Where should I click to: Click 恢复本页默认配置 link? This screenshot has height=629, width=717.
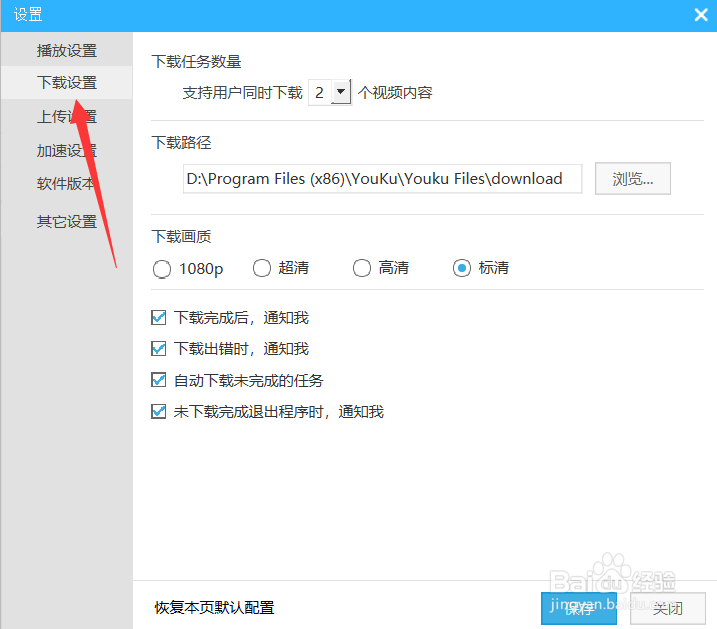214,608
